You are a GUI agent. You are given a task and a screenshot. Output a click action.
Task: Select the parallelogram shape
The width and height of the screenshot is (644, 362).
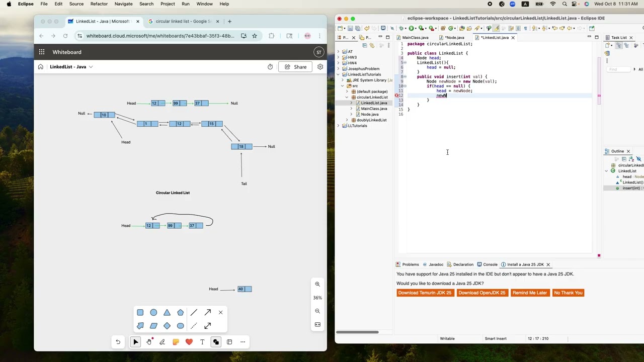(153, 326)
